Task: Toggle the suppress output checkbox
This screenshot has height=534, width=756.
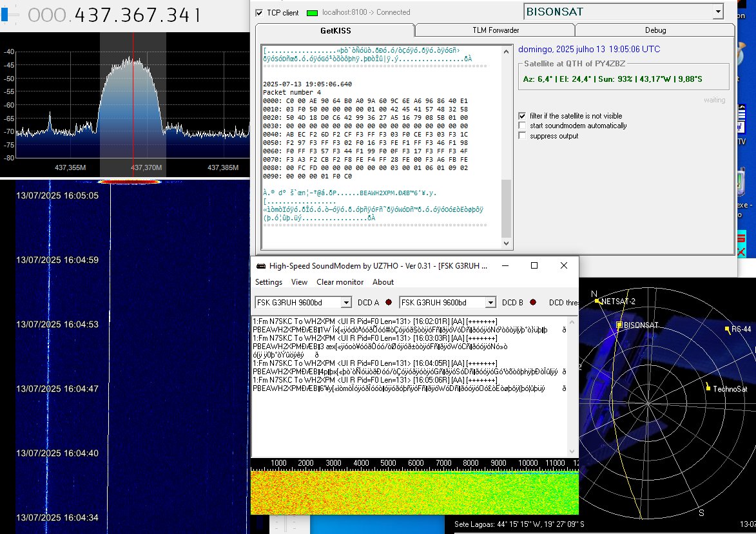Action: [522, 136]
